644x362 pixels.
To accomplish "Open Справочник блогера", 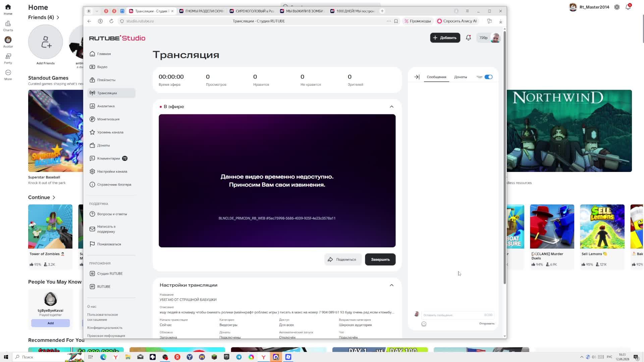I will [111, 184].
